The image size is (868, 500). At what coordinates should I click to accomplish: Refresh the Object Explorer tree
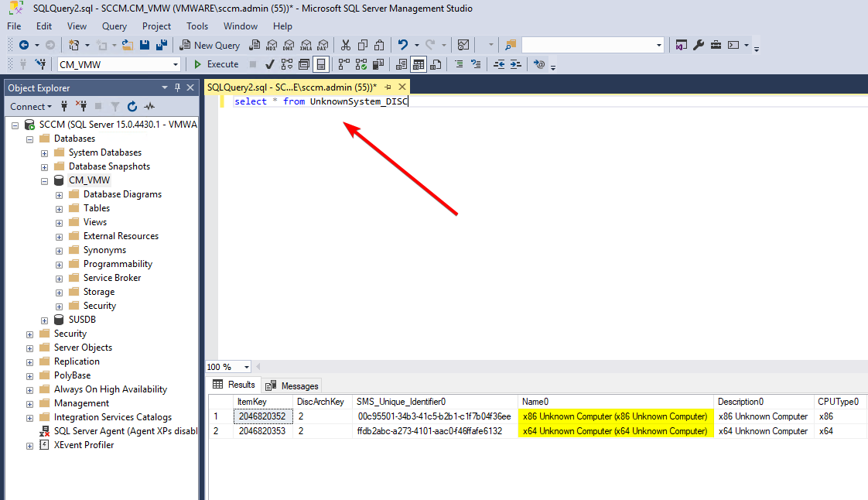coord(132,107)
